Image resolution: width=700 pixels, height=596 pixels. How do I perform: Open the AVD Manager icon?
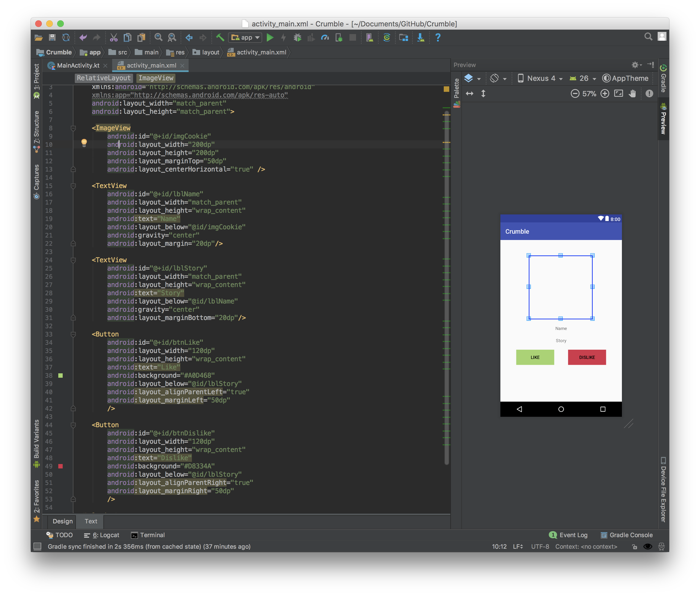point(370,37)
